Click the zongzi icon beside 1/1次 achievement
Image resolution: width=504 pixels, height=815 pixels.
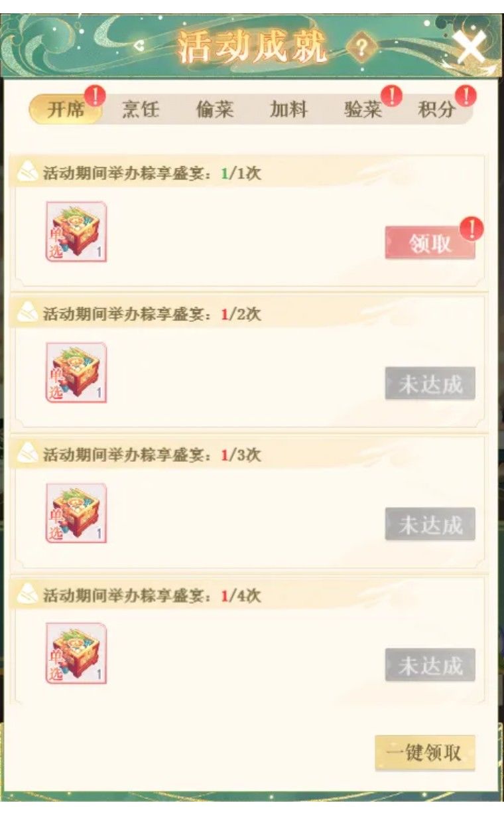(x=28, y=173)
